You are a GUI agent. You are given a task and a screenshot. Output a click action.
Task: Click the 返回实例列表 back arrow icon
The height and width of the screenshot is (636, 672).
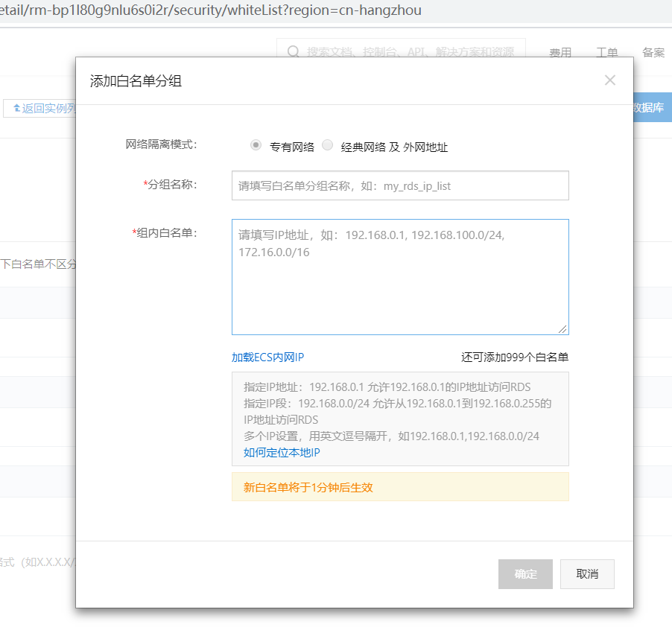click(17, 109)
